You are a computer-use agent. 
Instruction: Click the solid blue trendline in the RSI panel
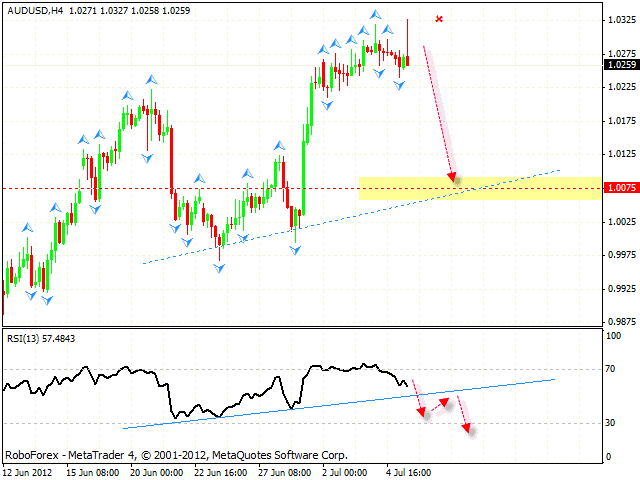300,408
